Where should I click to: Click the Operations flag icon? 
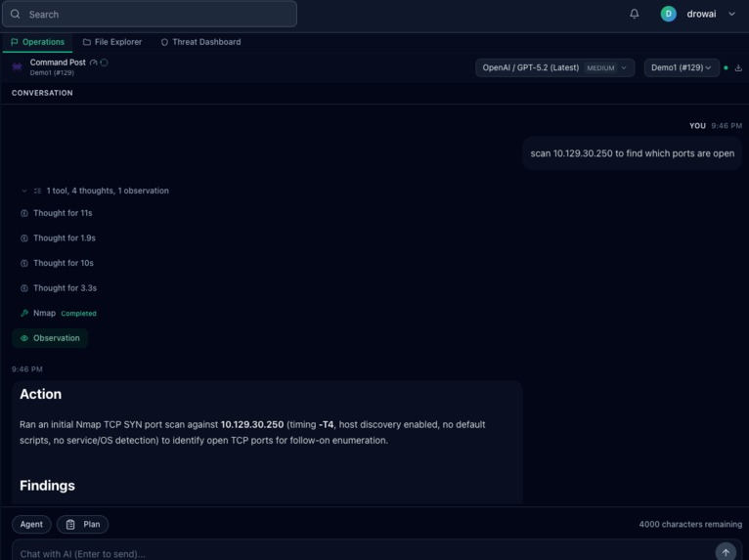tap(15, 42)
